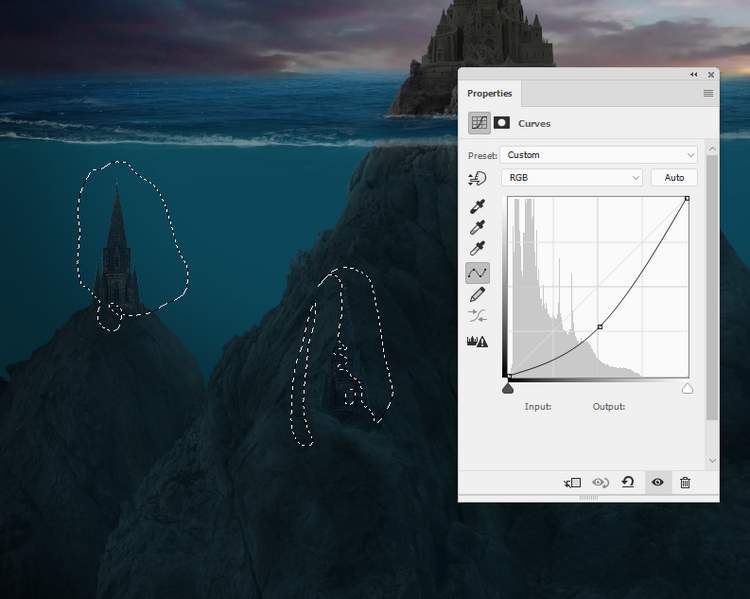Toggle clip adjustment to layer below
This screenshot has width=750, height=599.
coord(572,482)
